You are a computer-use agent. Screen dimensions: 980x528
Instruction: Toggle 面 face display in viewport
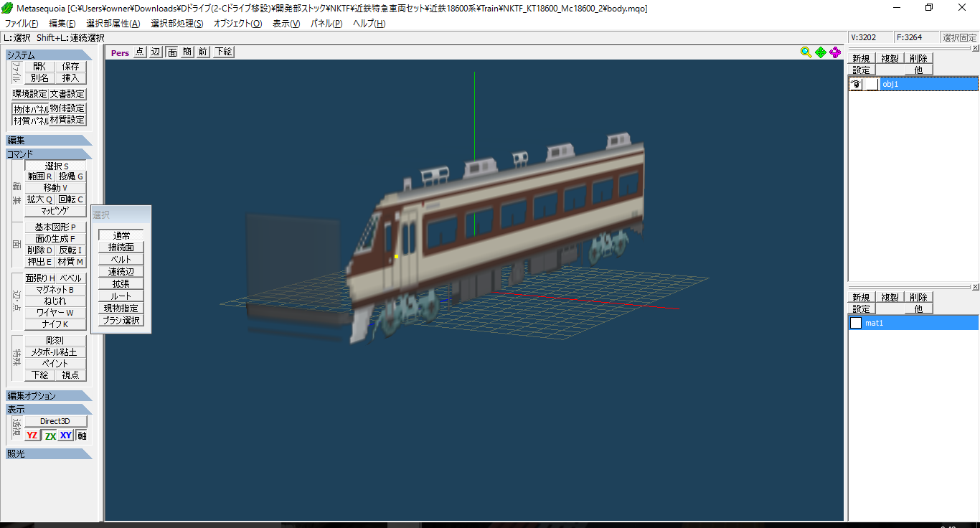tap(172, 52)
